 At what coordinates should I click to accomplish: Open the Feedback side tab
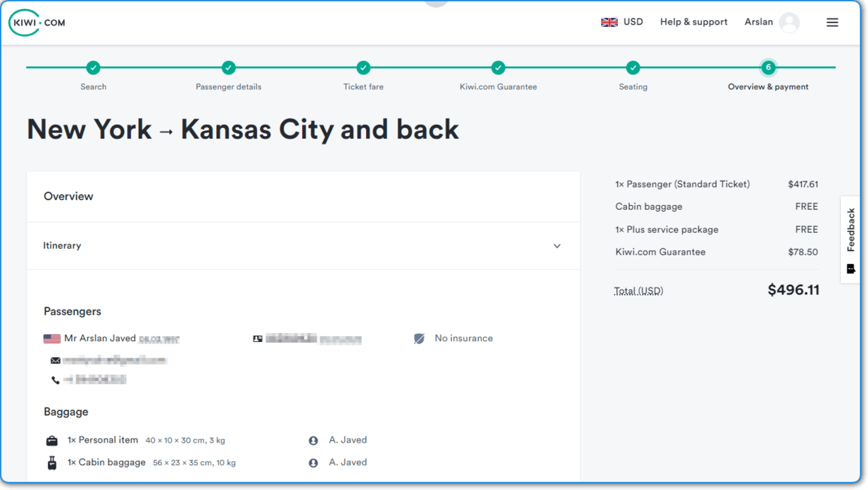click(x=851, y=240)
